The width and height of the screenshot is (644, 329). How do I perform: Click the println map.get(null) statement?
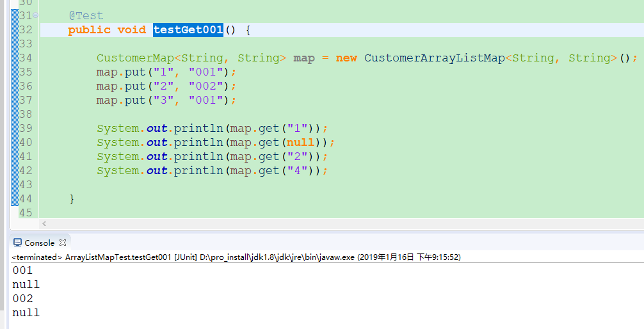[x=216, y=143]
